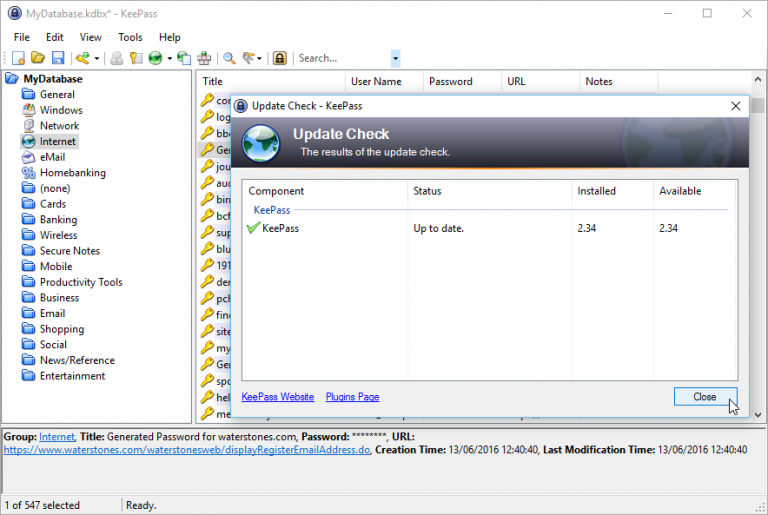Select the Network group icon
768x515 pixels.
click(x=29, y=125)
